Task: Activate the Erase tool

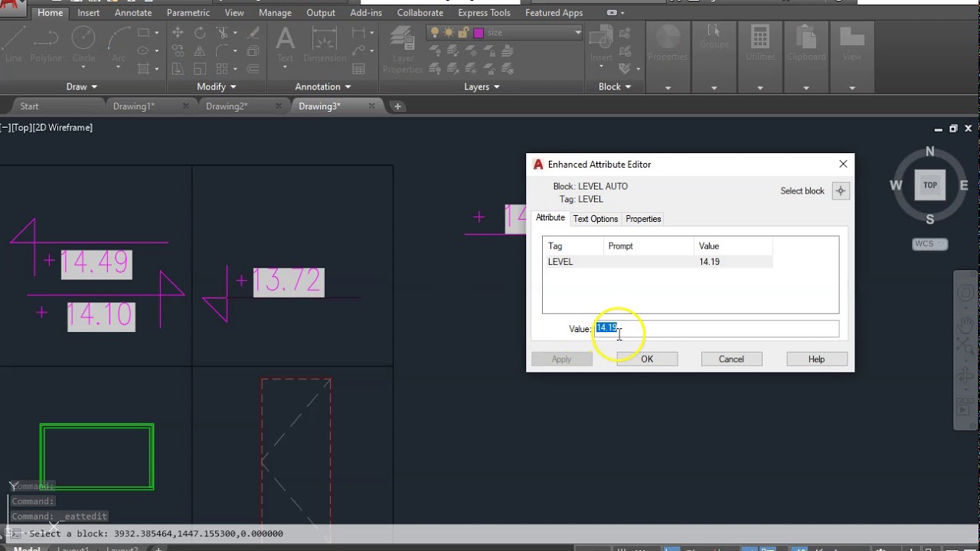Action: 253,33
